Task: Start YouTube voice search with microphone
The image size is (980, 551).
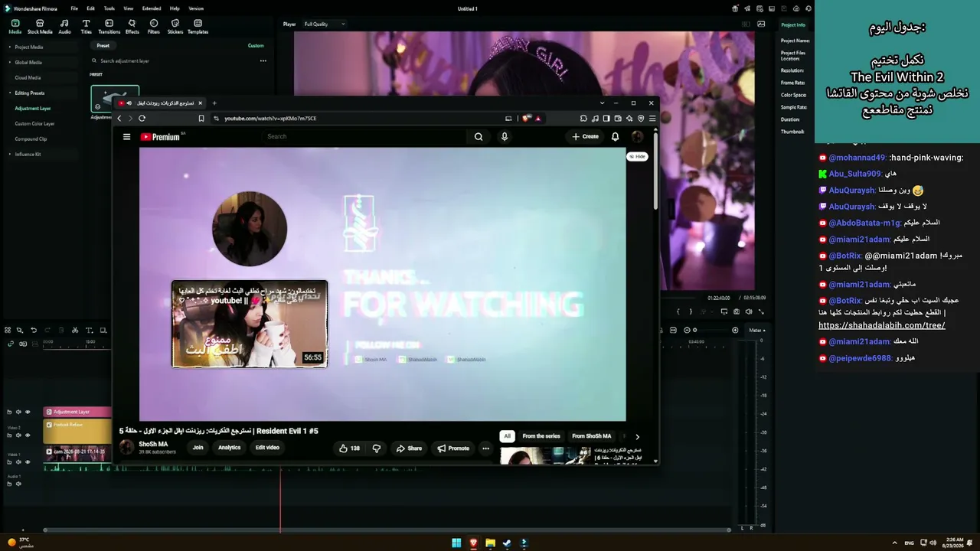Action: pos(504,137)
